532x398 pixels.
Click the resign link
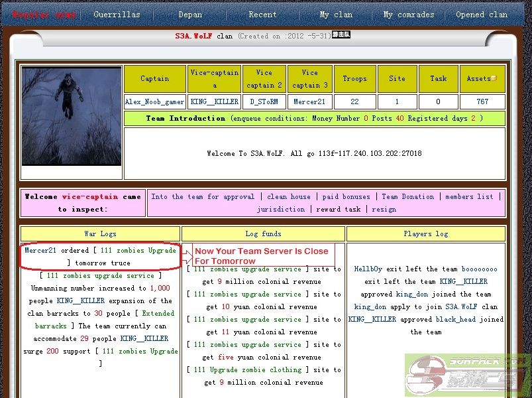384,210
